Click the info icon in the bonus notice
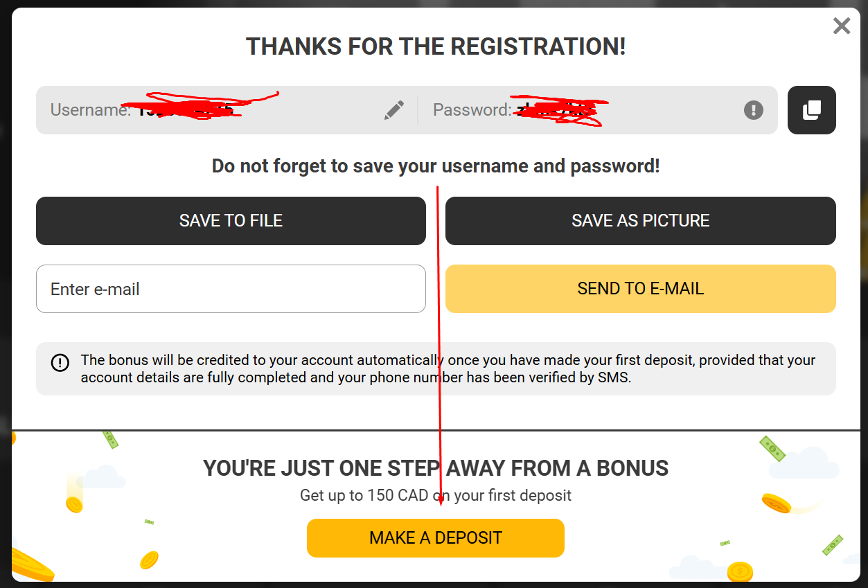Viewport: 868px width, 588px height. (60, 362)
